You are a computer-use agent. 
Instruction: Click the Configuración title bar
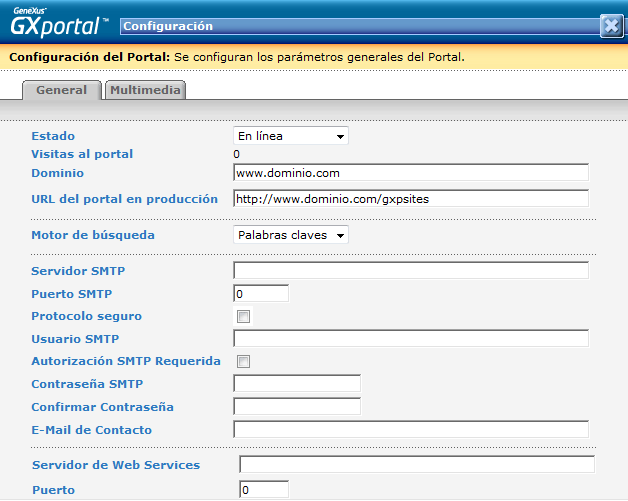(350, 26)
